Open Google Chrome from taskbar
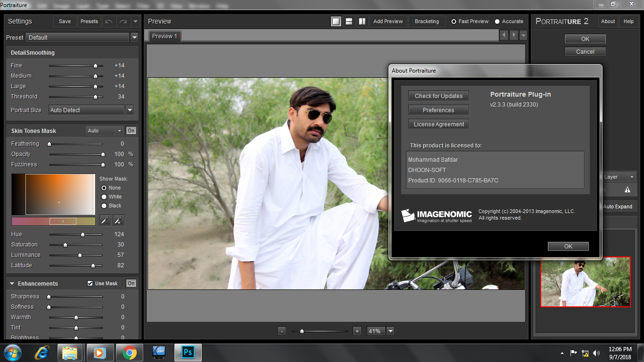Screen dimensions: 644x362 pos(129,353)
